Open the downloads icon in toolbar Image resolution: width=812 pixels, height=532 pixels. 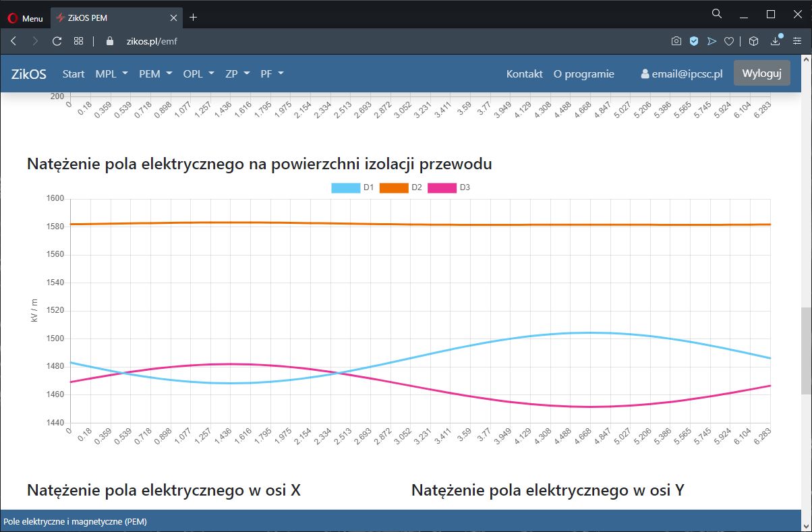776,41
